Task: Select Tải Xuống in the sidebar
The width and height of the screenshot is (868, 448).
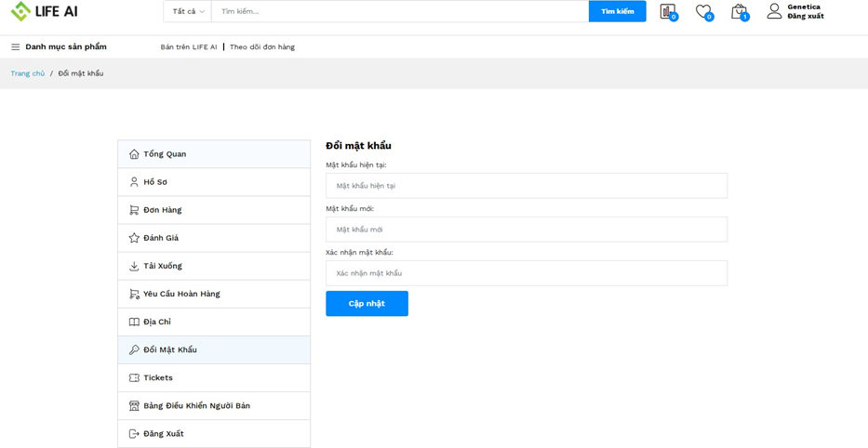Action: click(162, 266)
